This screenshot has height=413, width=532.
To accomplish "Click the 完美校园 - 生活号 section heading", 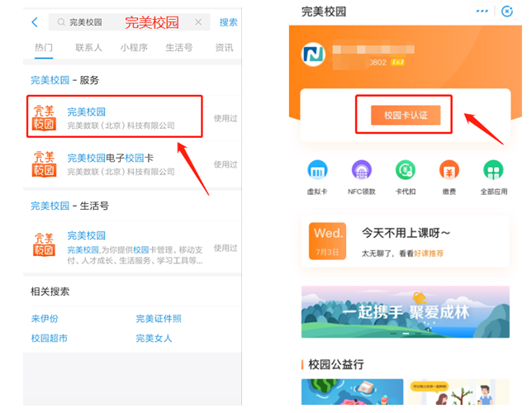I will tap(69, 206).
